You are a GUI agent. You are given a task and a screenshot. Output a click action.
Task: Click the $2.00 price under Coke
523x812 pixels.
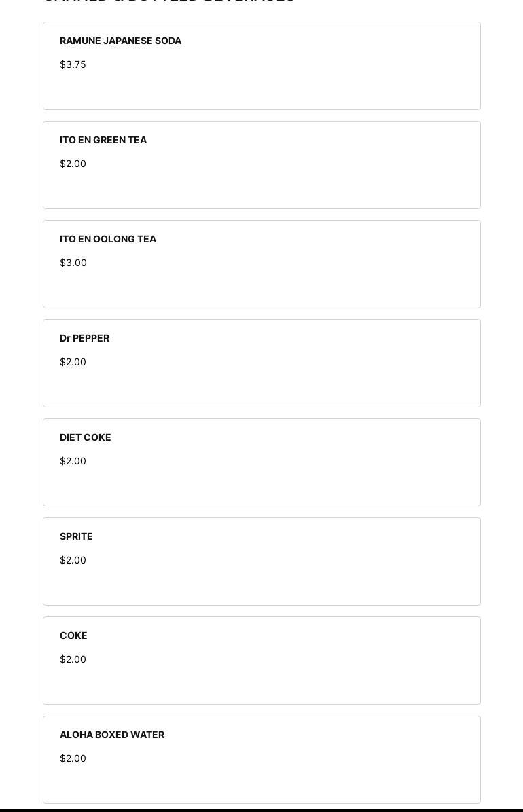click(73, 659)
